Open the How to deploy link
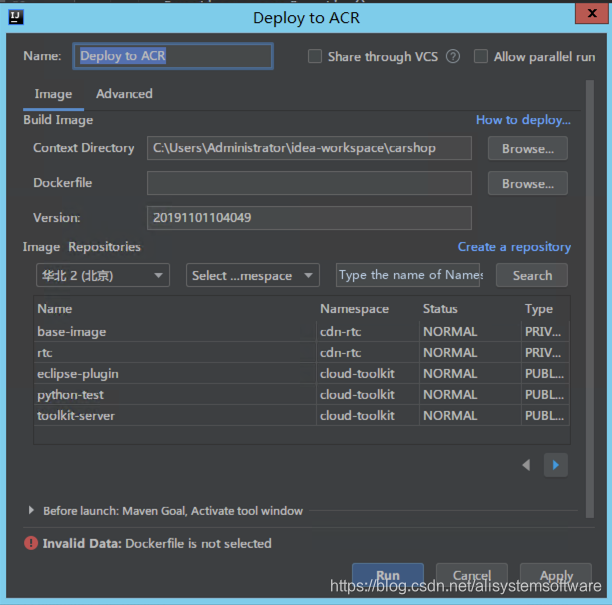The width and height of the screenshot is (612, 605). (x=523, y=120)
